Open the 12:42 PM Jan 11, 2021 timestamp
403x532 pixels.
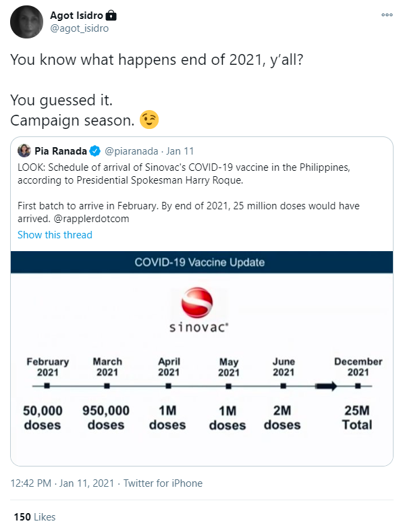tap(62, 483)
